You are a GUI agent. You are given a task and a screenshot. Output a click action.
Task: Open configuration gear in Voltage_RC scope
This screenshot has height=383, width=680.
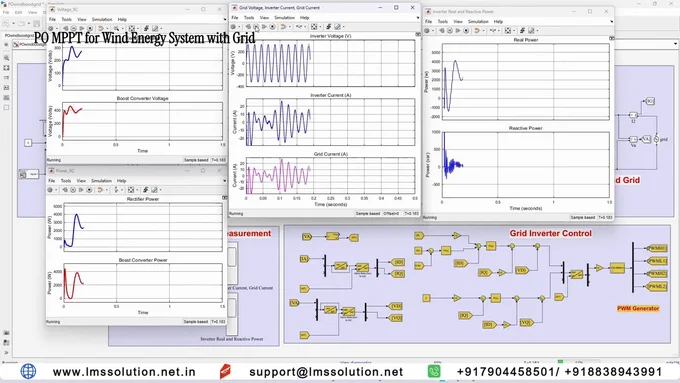(50, 28)
